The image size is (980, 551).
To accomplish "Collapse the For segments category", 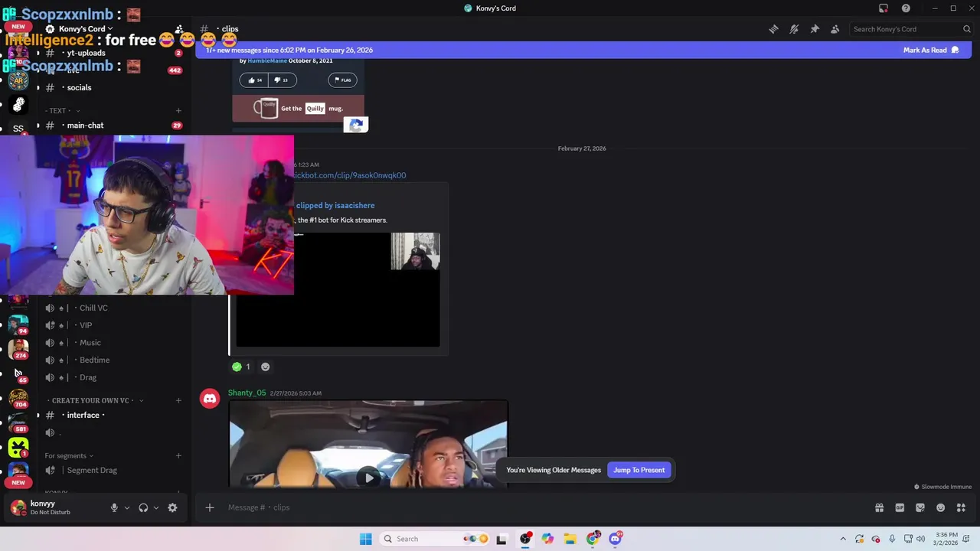I will 69,456.
